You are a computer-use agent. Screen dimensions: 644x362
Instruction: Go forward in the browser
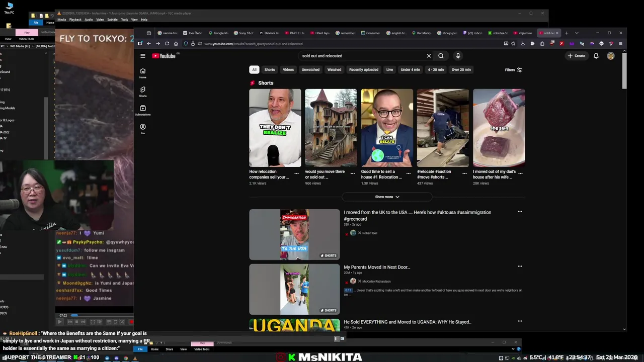[x=157, y=44]
